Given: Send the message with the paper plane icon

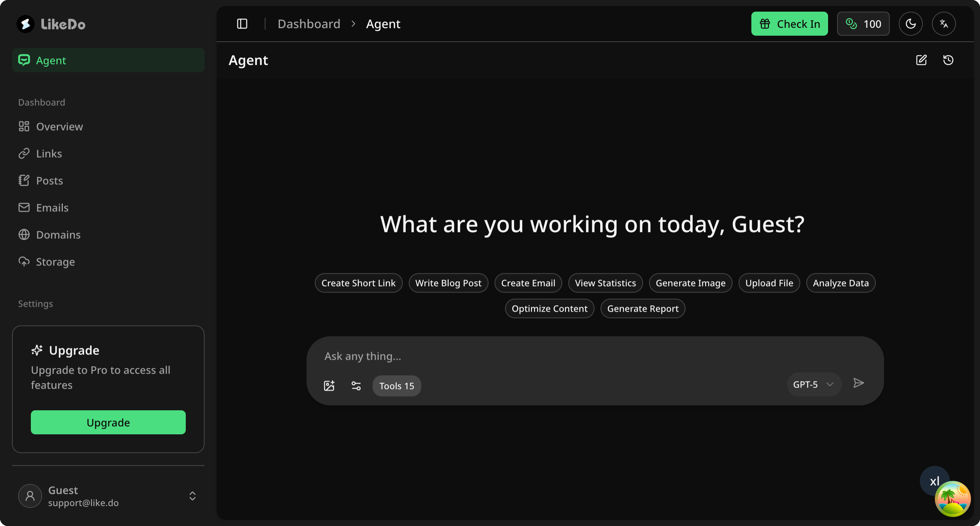Looking at the screenshot, I should [859, 383].
